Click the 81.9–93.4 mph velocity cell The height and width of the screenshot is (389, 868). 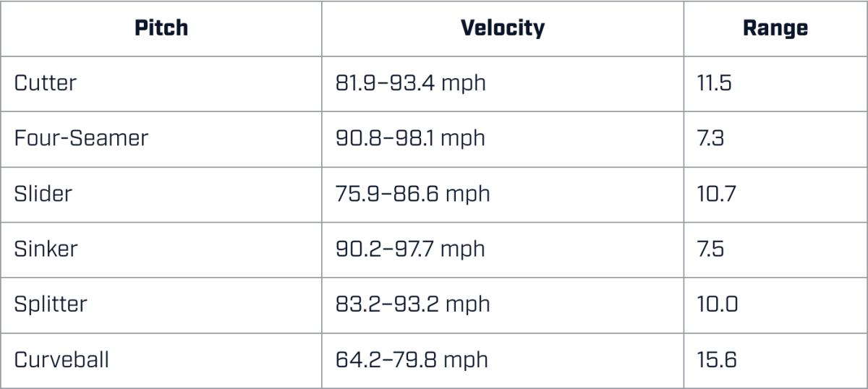pyautogui.click(x=411, y=83)
